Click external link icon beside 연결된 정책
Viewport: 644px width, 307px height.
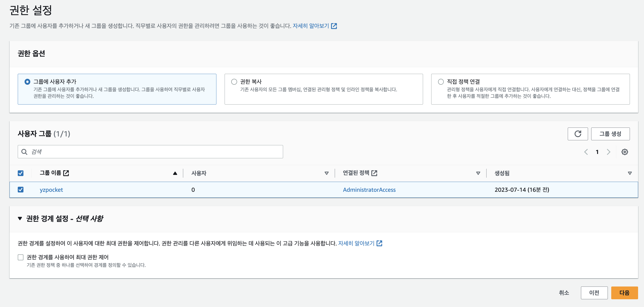coord(374,173)
